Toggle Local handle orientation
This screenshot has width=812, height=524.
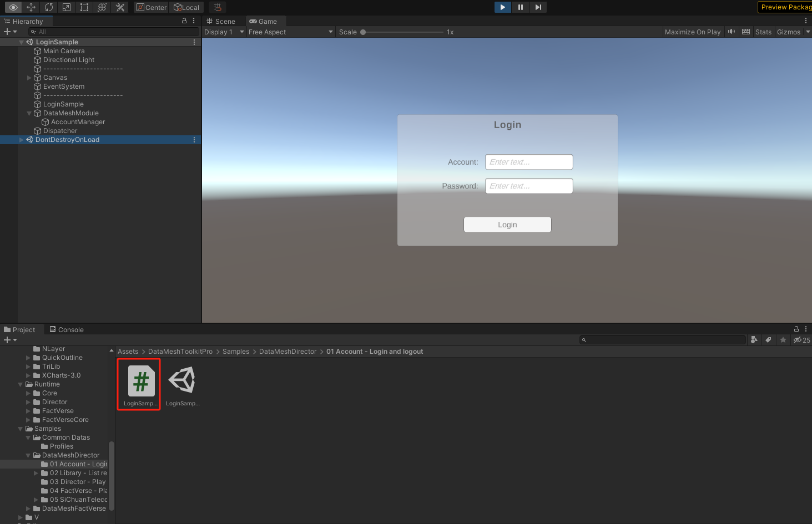tap(186, 7)
